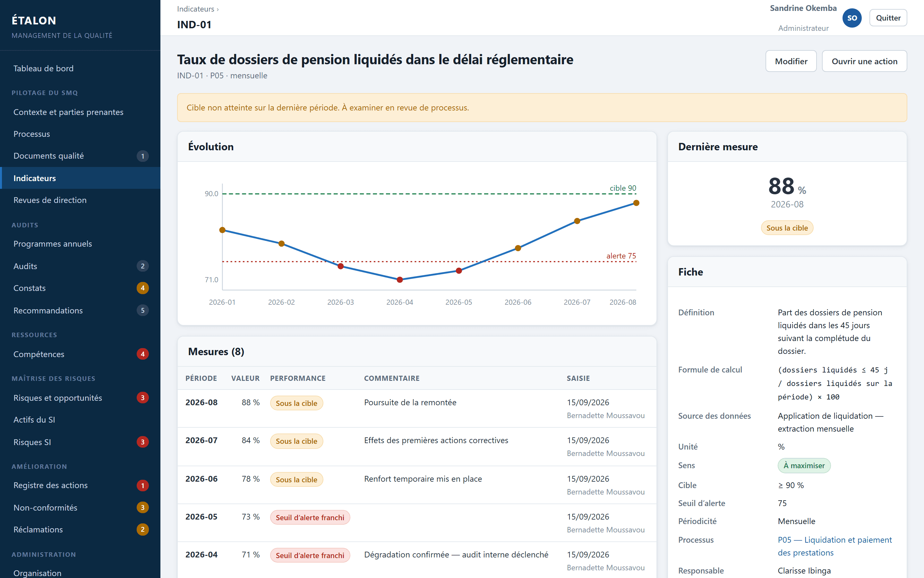Click the responsible name Clarisse Ibinga
Screen dimensions: 924x578
tap(804, 570)
